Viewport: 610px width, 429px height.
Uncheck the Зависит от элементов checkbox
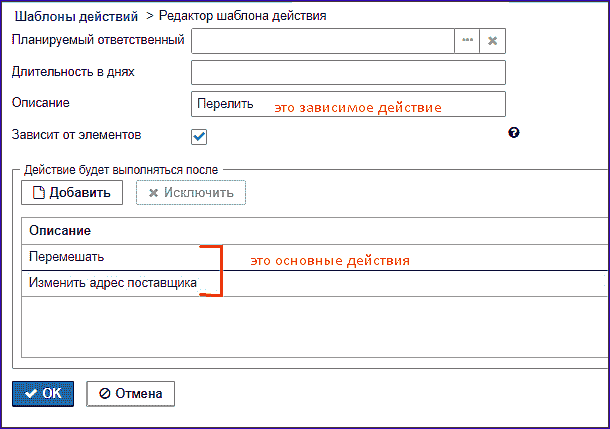[199, 137]
